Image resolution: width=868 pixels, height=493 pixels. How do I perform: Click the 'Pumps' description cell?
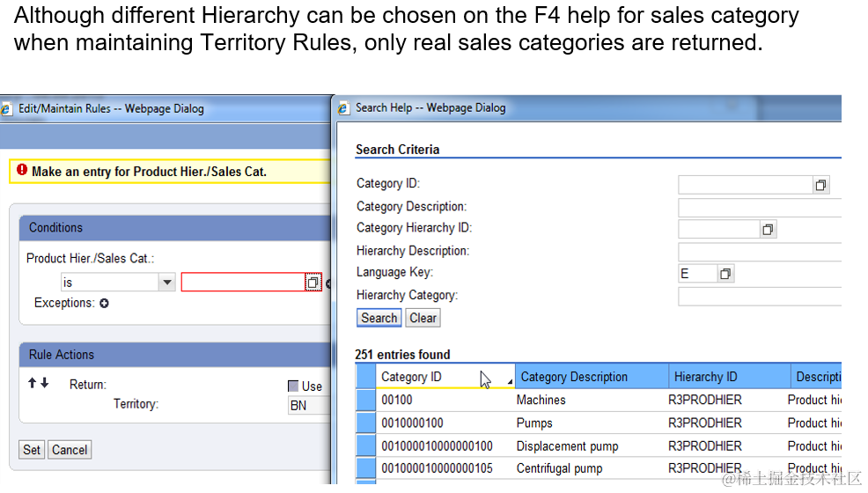534,423
